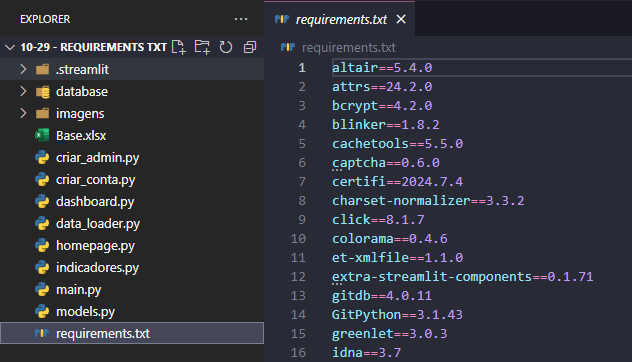Click the Python icon beside data_loader.py
632x362 pixels.
(42, 223)
